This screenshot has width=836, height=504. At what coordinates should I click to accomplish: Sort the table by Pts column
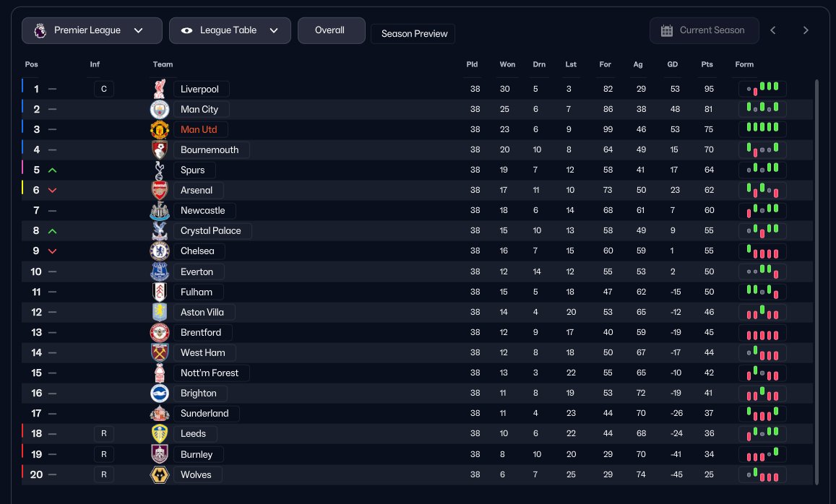(x=707, y=64)
